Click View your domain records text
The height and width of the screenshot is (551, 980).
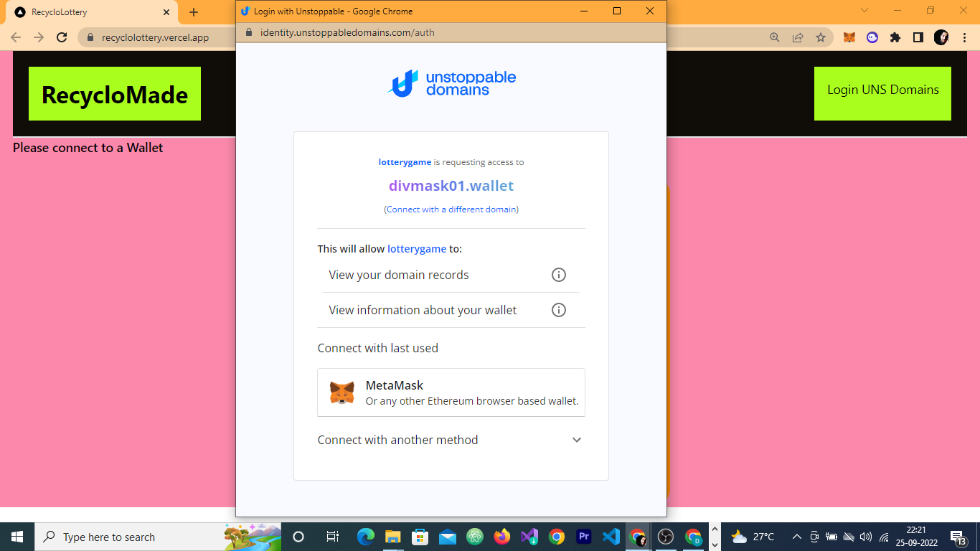point(399,275)
